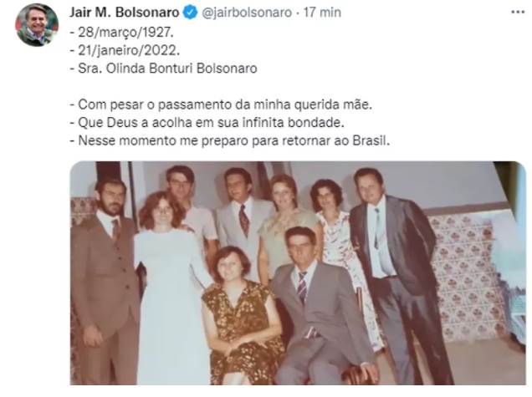Open the three-dot more options menu
532x397 pixels.
pos(518,13)
